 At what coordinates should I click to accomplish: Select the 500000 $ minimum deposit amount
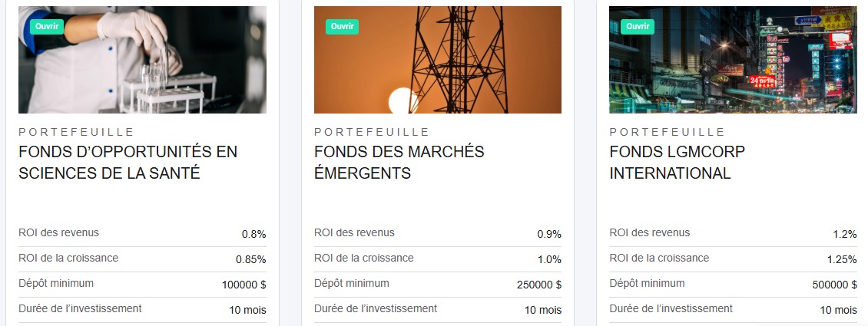(x=834, y=285)
